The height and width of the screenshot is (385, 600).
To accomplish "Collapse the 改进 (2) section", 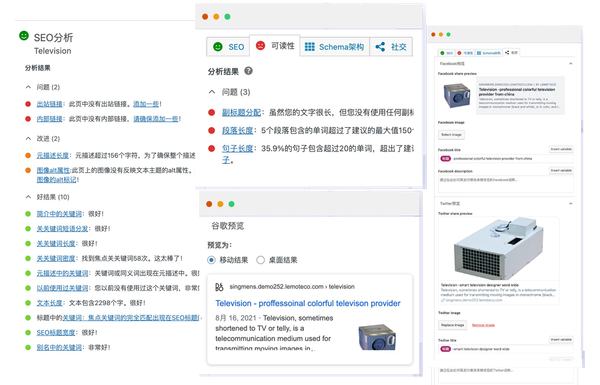I will point(28,138).
